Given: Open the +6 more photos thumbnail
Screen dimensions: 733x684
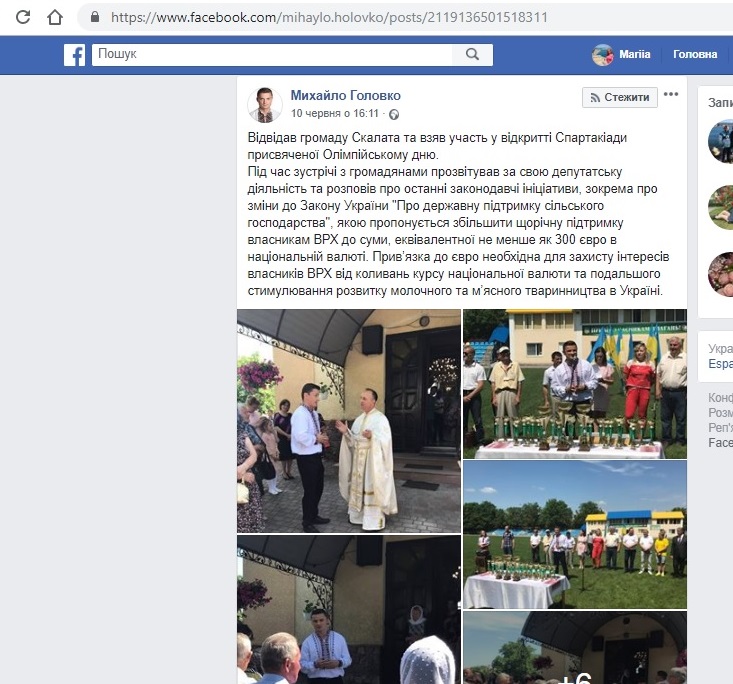Looking at the screenshot, I should pyautogui.click(x=575, y=647).
